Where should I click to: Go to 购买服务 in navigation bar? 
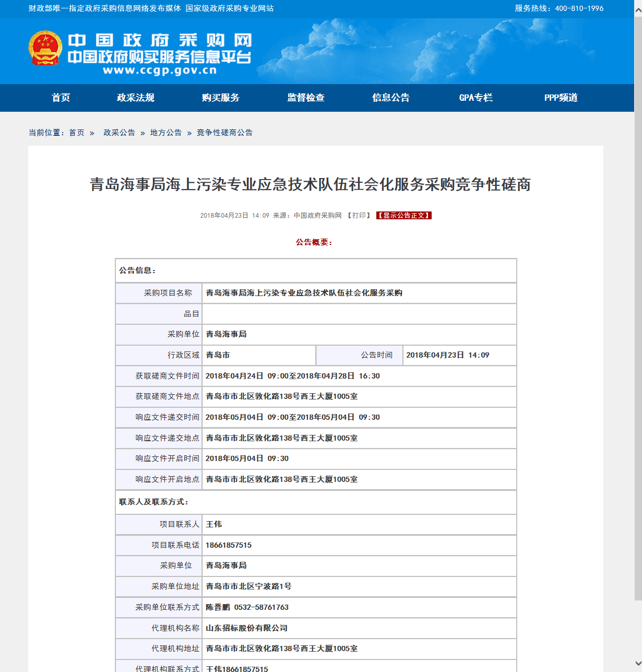[221, 98]
